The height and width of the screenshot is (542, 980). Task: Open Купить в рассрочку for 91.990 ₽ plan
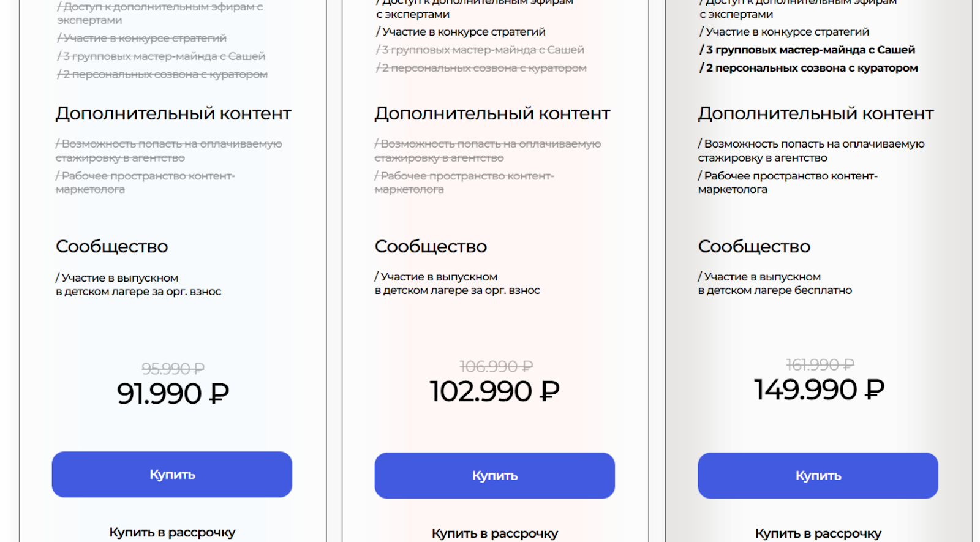pos(172,532)
